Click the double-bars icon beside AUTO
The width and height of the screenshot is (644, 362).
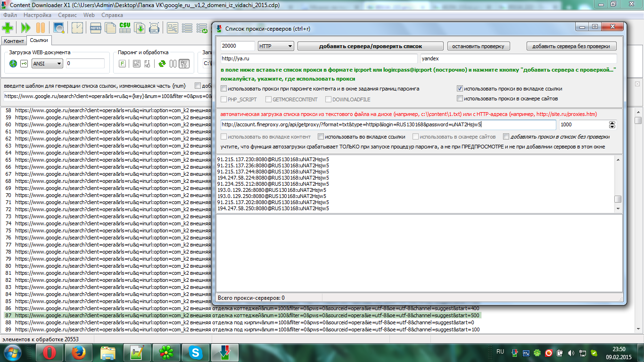[x=173, y=64]
